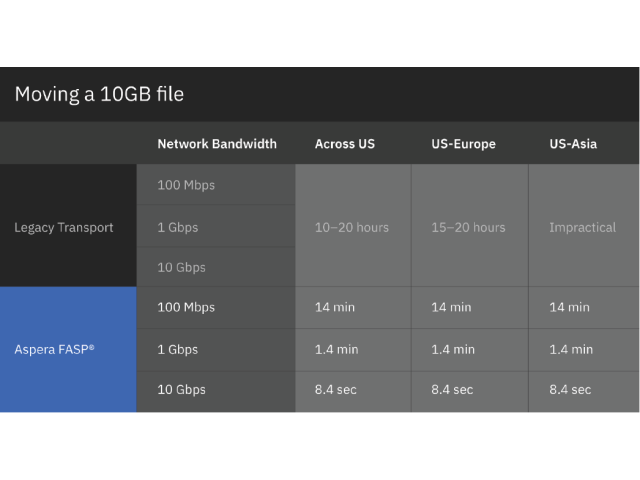Image resolution: width=640 pixels, height=480 pixels.
Task: Select the "14 min" cell under Across US
Action: click(x=335, y=307)
